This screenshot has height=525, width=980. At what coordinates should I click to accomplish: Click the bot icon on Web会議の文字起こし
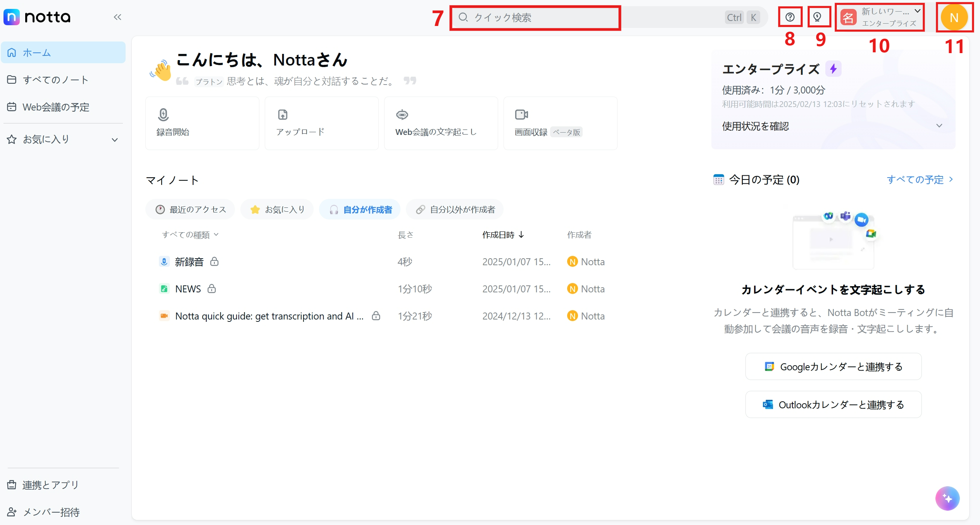pyautogui.click(x=402, y=114)
